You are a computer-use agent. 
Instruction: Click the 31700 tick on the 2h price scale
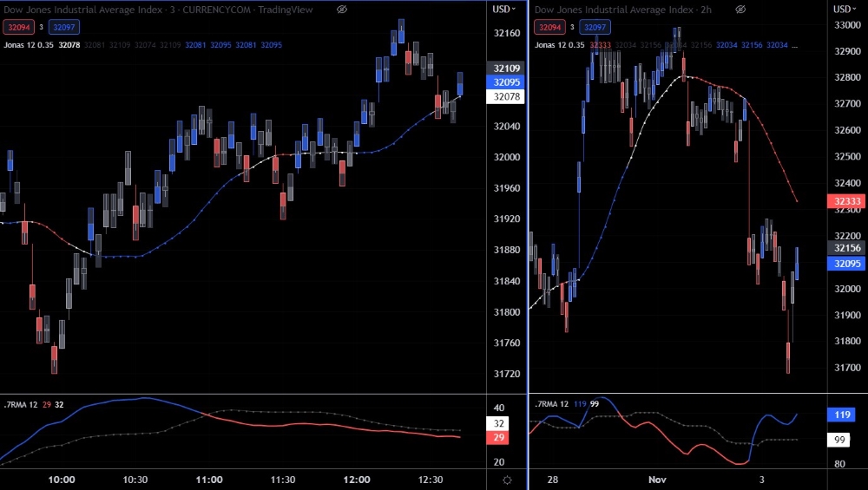[x=847, y=367]
